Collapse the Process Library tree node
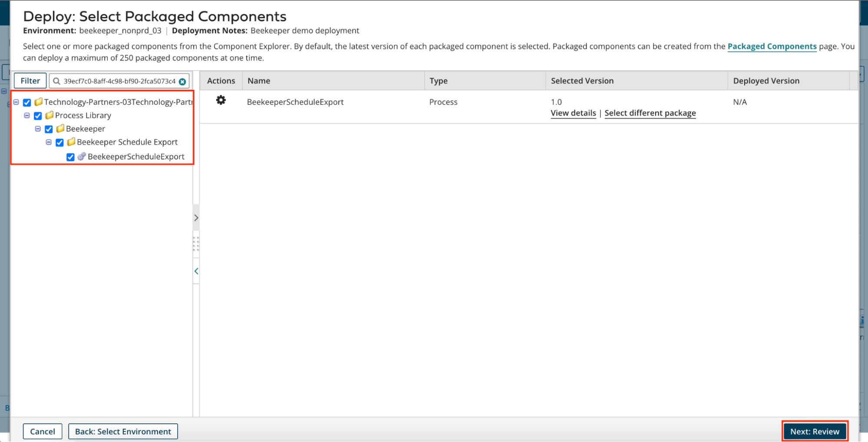The image size is (868, 442). (x=27, y=116)
